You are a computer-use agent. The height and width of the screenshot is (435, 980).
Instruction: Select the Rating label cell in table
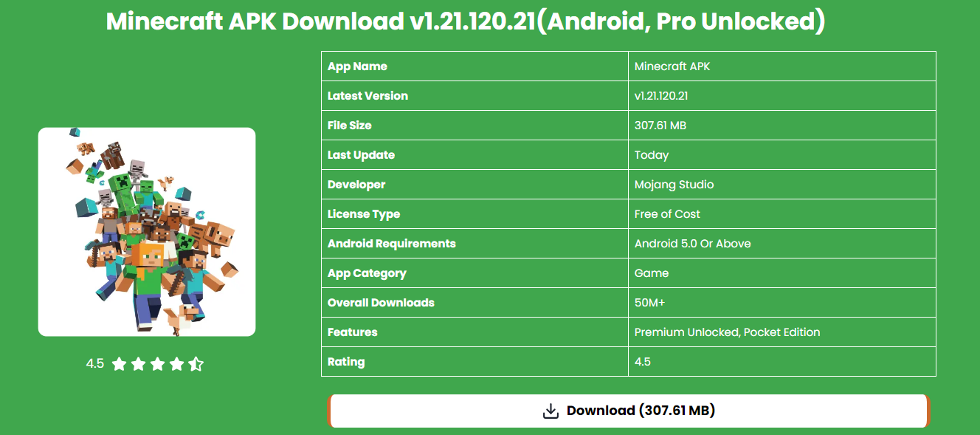[x=475, y=362]
